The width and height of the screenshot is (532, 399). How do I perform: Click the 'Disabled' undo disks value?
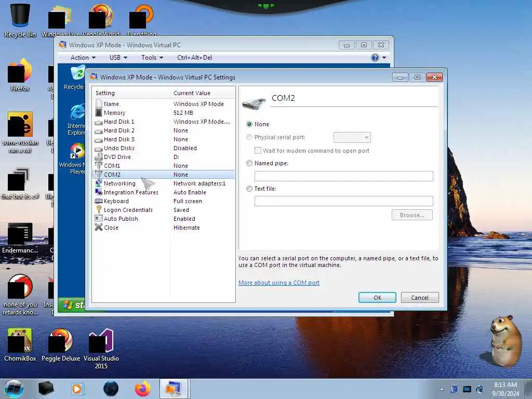tap(185, 148)
